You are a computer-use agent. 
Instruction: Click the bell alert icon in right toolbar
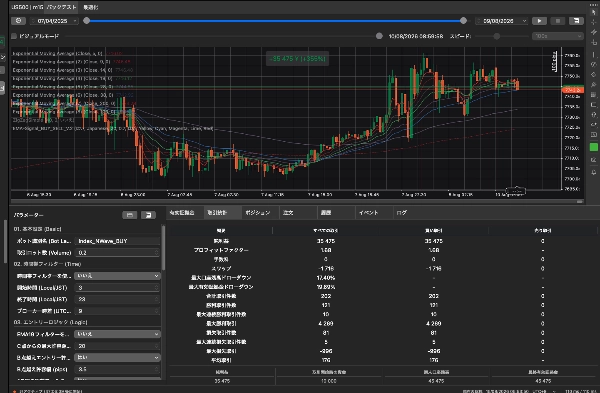coord(593,172)
